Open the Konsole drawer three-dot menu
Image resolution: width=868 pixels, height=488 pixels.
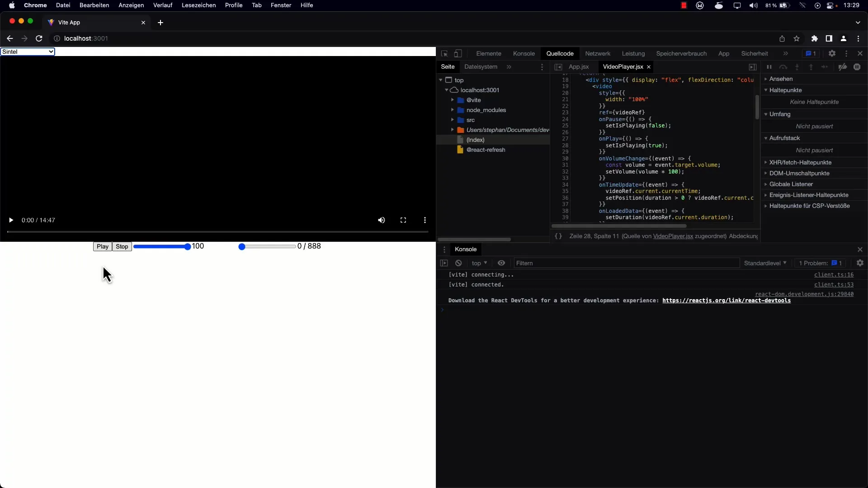pyautogui.click(x=444, y=249)
